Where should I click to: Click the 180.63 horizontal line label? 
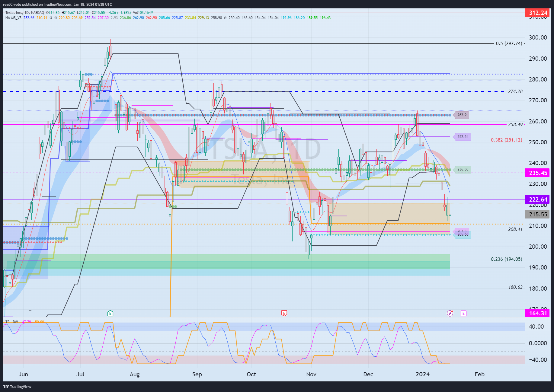tap(515, 287)
